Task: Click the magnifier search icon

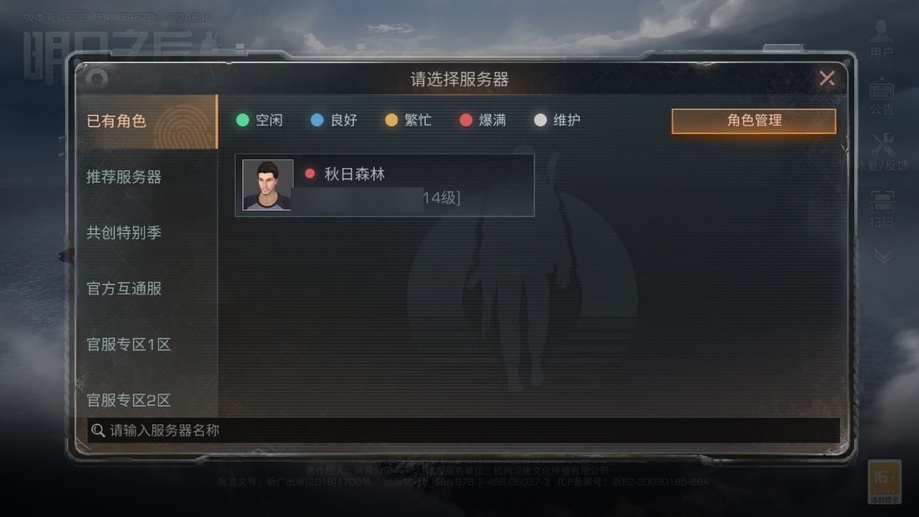Action: point(98,430)
